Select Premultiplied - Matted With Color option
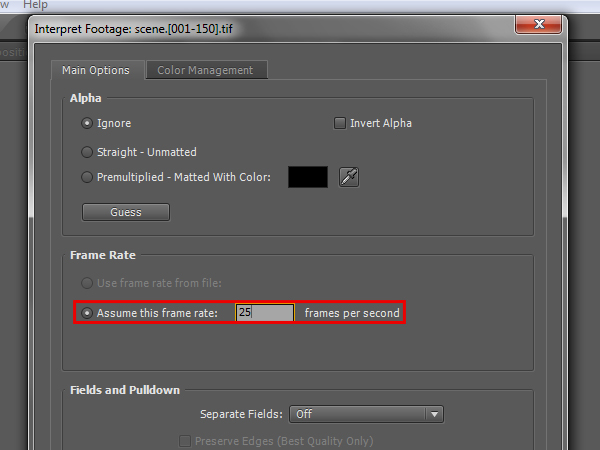Screen dimensions: 600x450 pyautogui.click(x=87, y=177)
